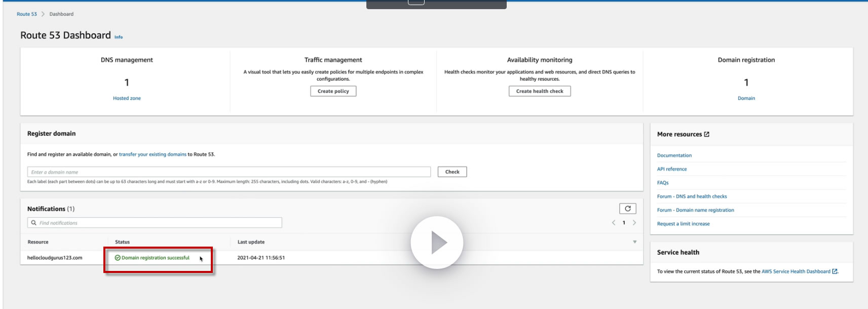
Task: Click the search magnifier in Find notifications
Action: click(34, 223)
